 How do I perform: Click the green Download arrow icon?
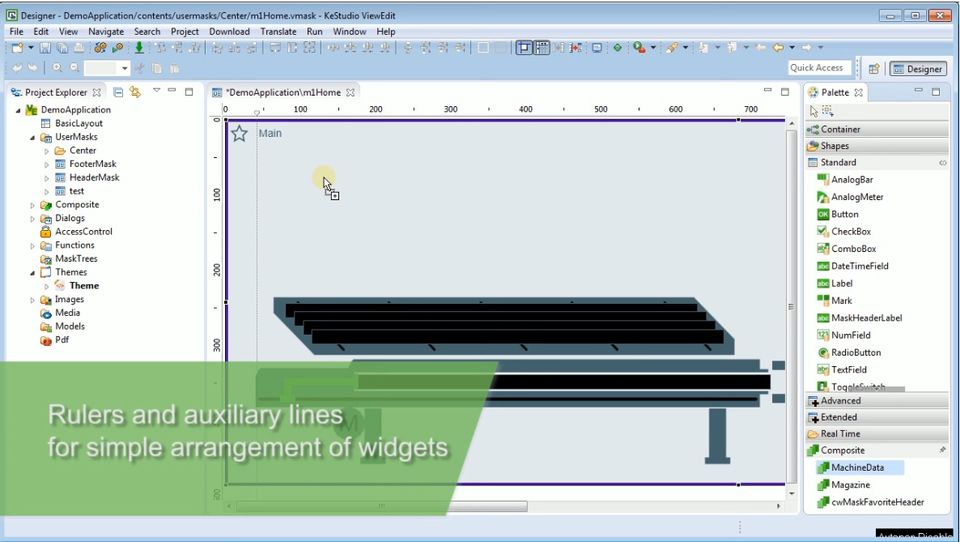pos(139,47)
